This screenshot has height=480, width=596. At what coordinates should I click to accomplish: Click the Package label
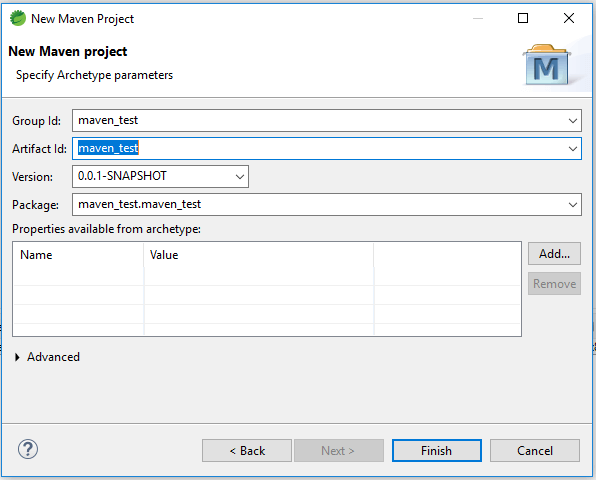(x=35, y=205)
